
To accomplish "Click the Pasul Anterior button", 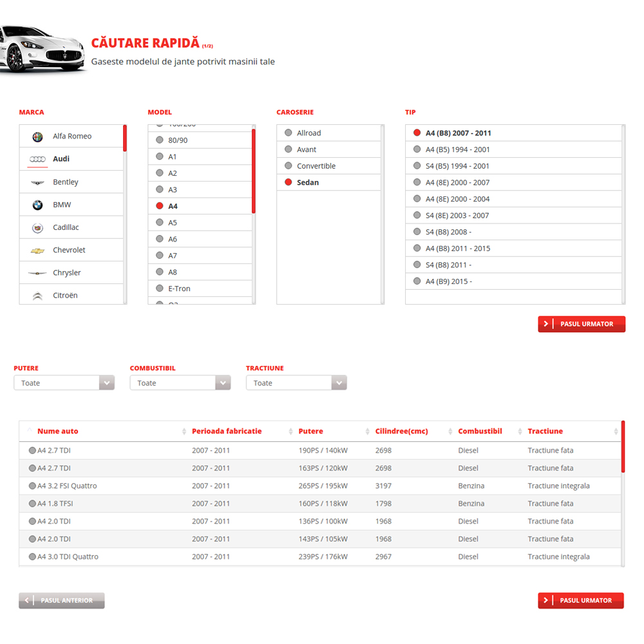I will point(62,600).
